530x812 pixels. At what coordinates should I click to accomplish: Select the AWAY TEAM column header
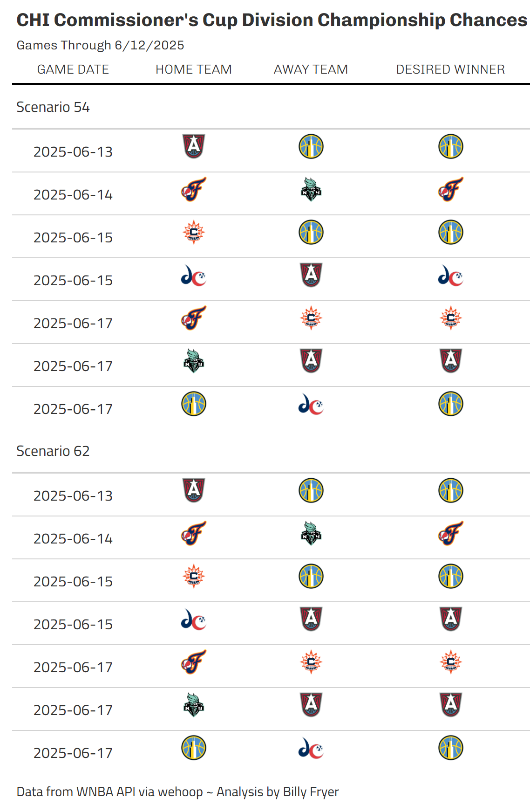311,69
